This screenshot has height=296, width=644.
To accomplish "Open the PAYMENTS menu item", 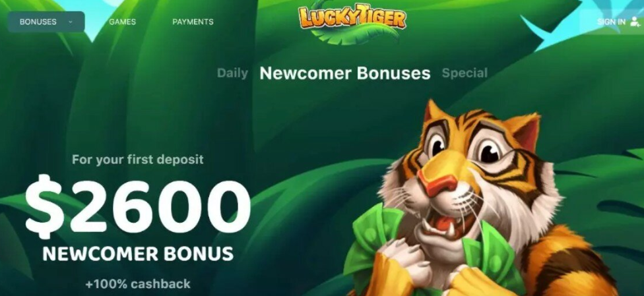I will (x=193, y=22).
